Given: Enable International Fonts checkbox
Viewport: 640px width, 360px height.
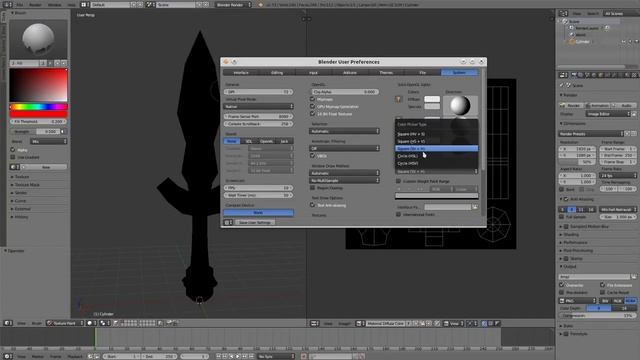Looking at the screenshot, I should point(398,214).
